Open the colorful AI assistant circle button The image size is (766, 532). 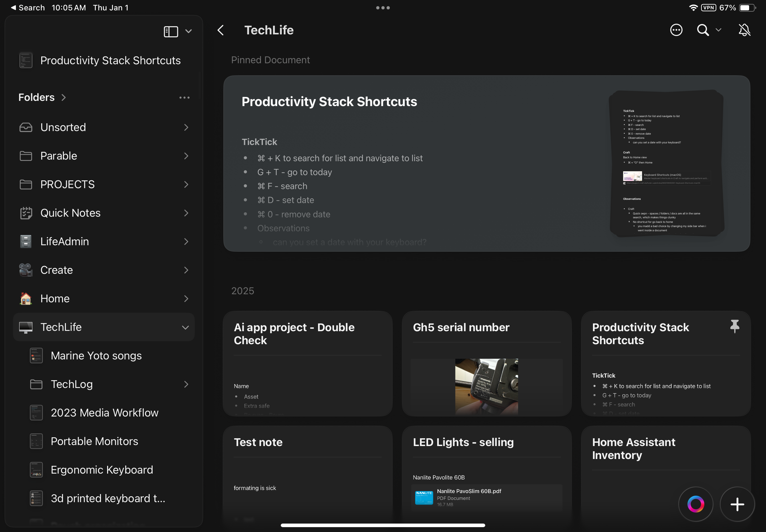[696, 504]
